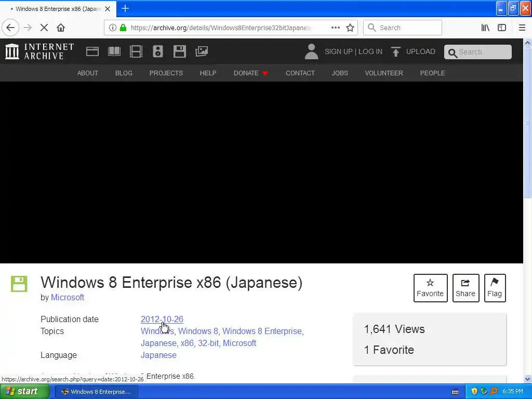
Task: Open the Japanese language link
Action: (158, 355)
